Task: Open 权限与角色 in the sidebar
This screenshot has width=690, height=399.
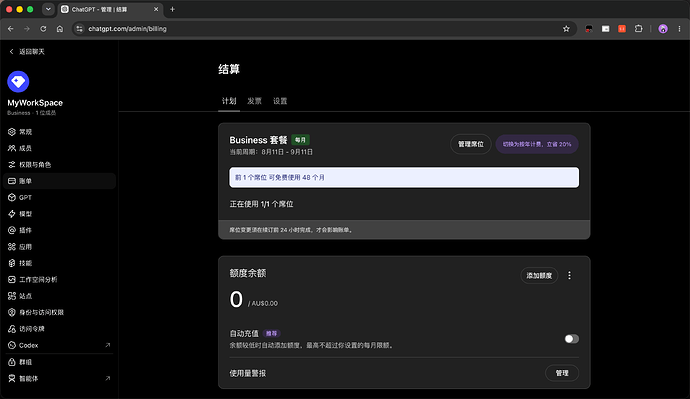Action: pyautogui.click(x=59, y=165)
